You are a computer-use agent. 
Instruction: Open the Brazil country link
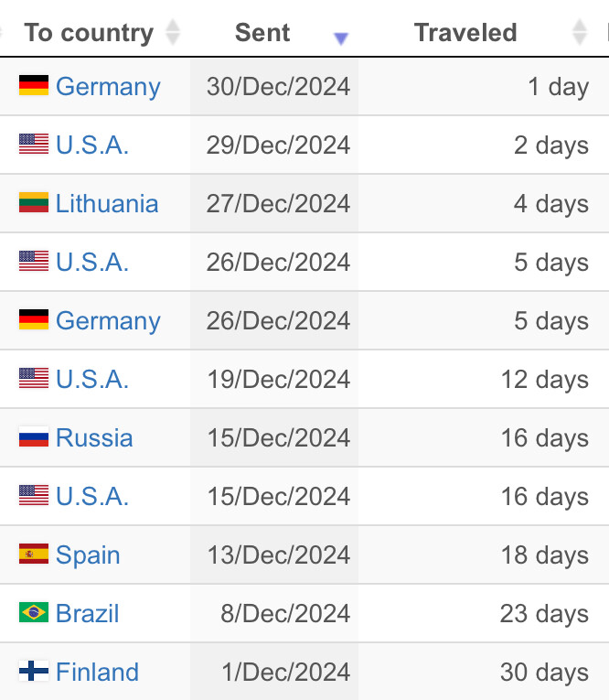[88, 613]
